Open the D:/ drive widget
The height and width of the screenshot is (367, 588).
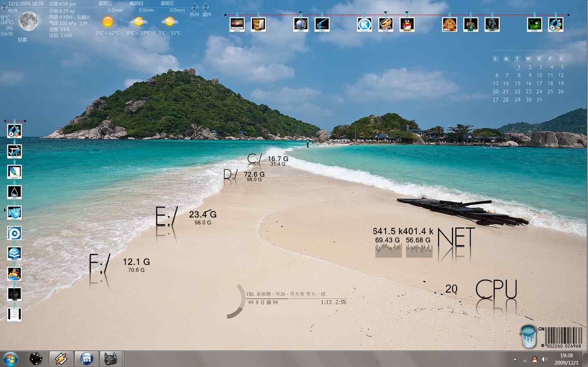230,175
